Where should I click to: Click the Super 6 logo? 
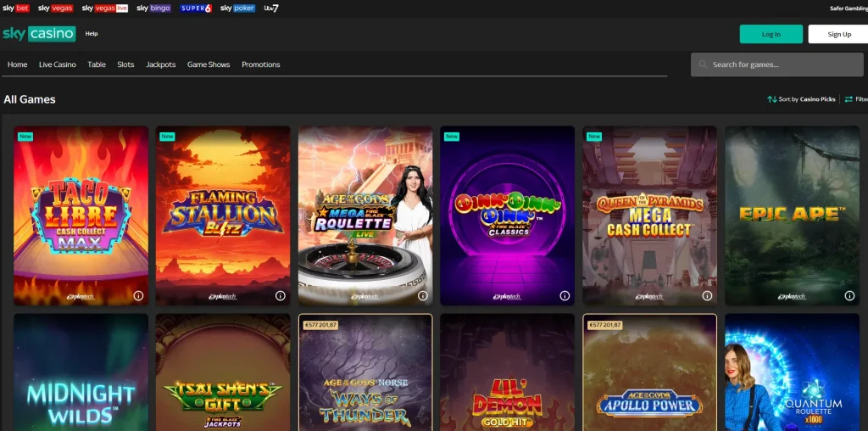pyautogui.click(x=196, y=8)
